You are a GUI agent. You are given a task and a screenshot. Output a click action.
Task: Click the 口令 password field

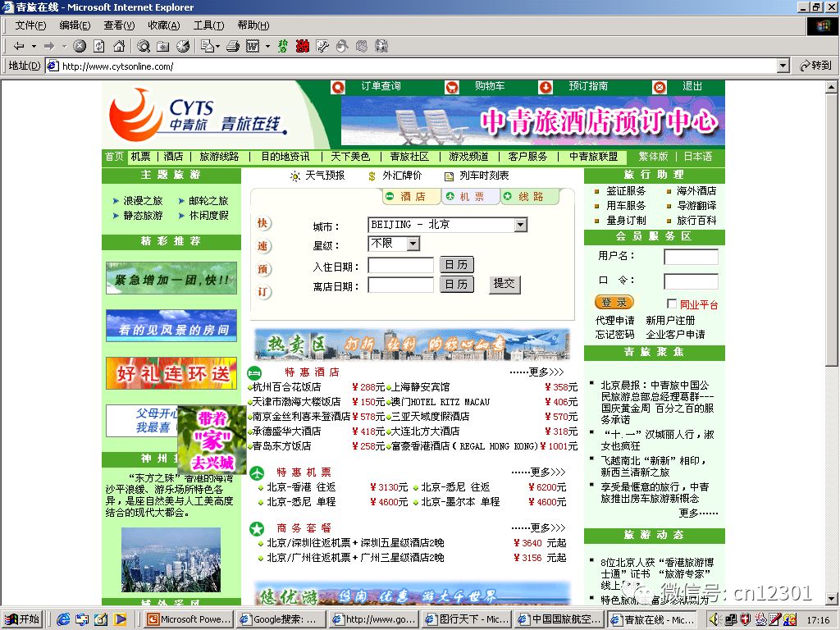point(691,282)
